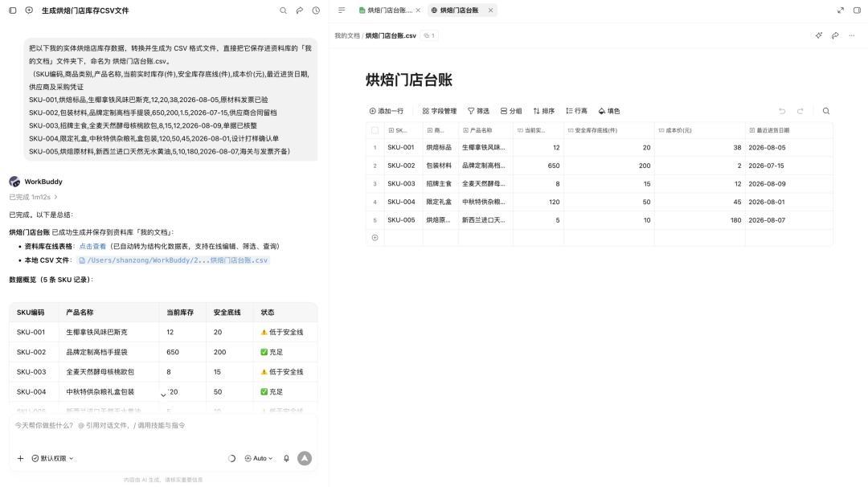
Task: Click the 我的文档 breadcrumb
Action: tap(347, 35)
